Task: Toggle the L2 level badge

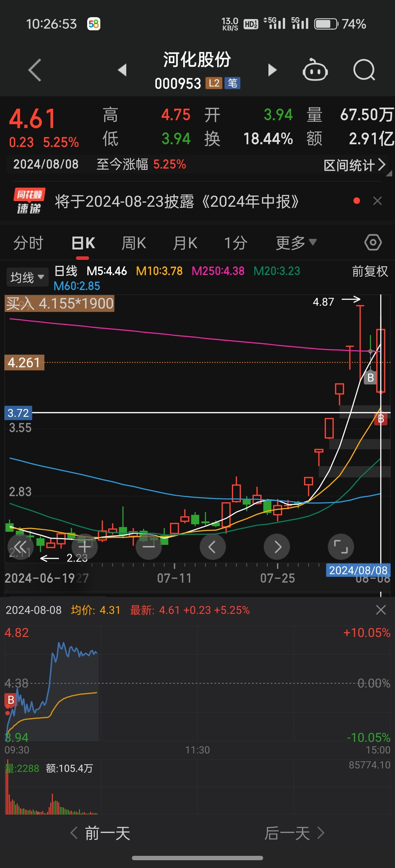Action: click(x=214, y=83)
